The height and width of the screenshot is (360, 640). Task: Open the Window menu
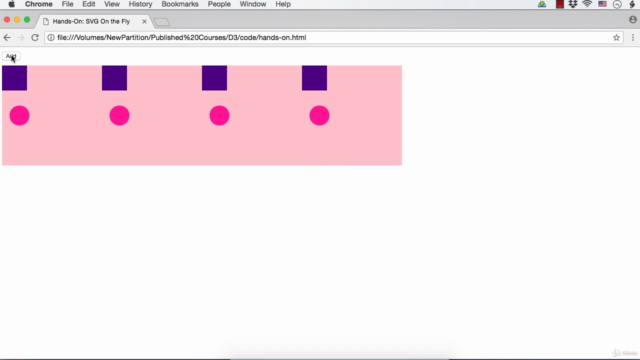point(253,4)
